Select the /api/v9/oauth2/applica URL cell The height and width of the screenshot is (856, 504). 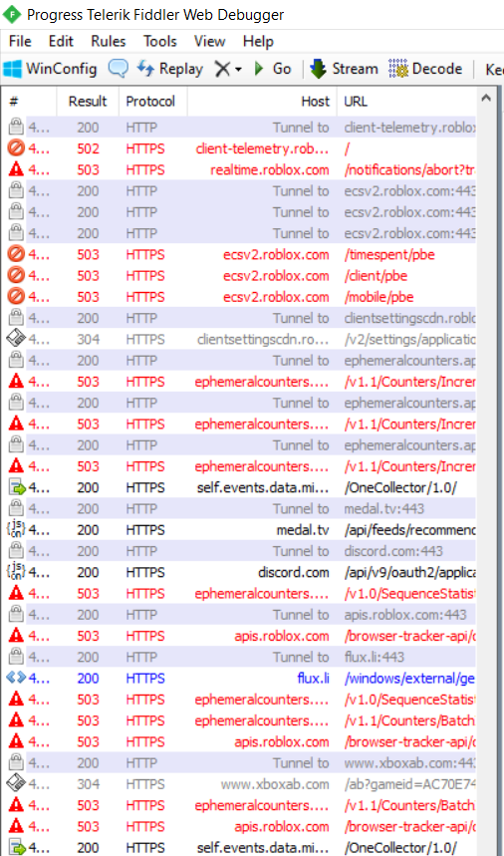(409, 572)
